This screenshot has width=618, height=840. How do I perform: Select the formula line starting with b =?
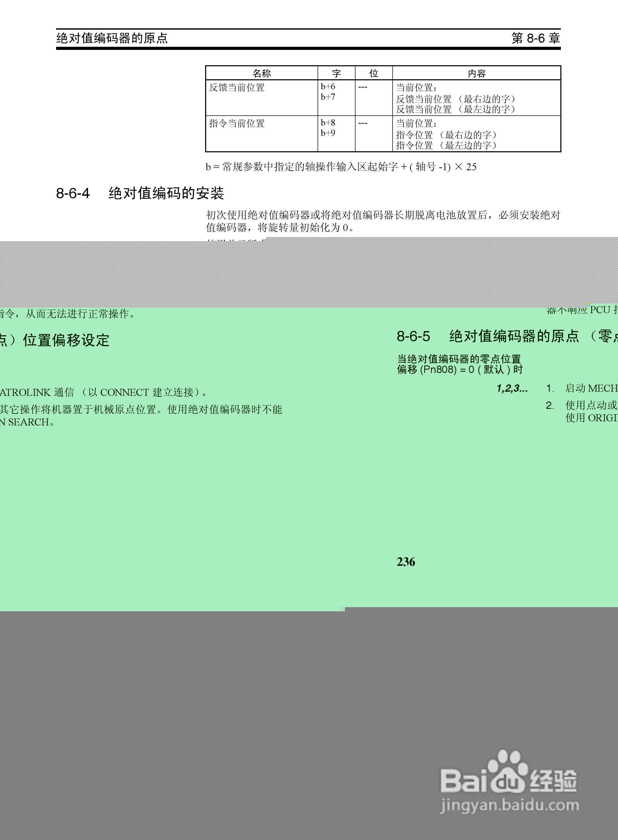click(x=341, y=167)
